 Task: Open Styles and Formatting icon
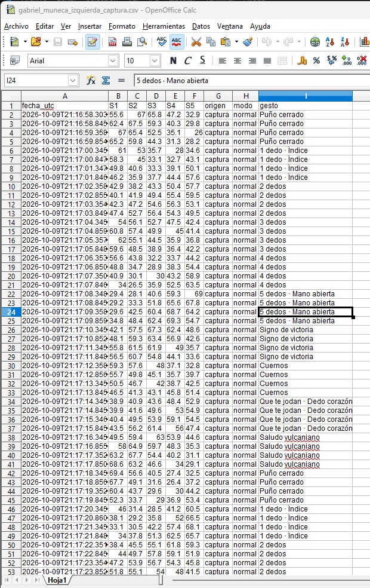coord(14,60)
